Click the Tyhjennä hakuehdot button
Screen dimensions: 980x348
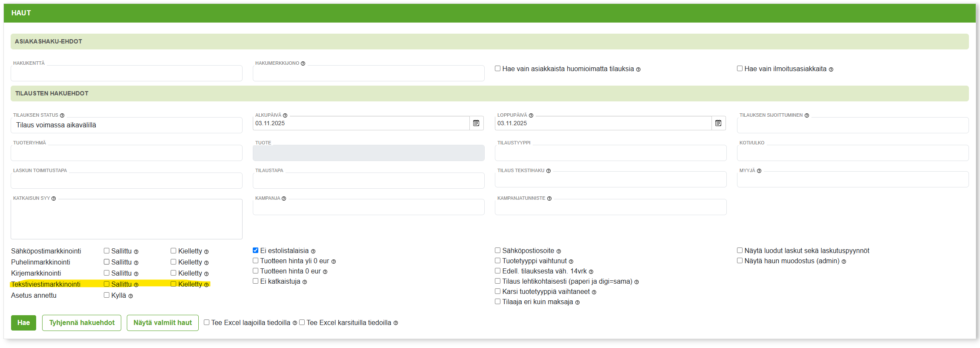(x=82, y=323)
